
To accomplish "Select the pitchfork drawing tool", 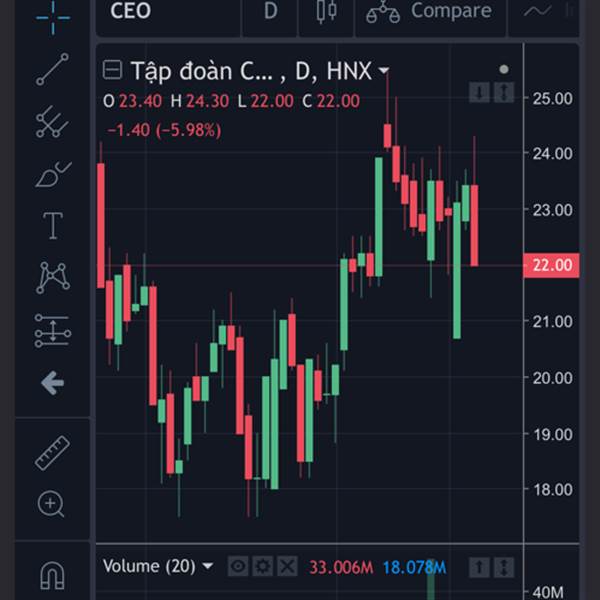I will [52, 122].
